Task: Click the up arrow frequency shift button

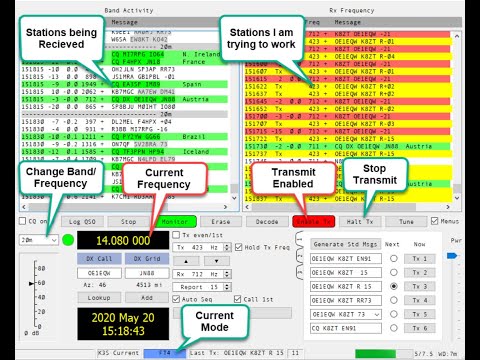Action: (x=186, y=261)
